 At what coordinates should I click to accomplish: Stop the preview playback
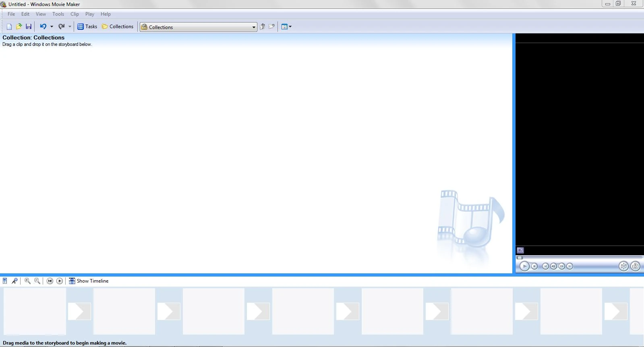(x=534, y=266)
